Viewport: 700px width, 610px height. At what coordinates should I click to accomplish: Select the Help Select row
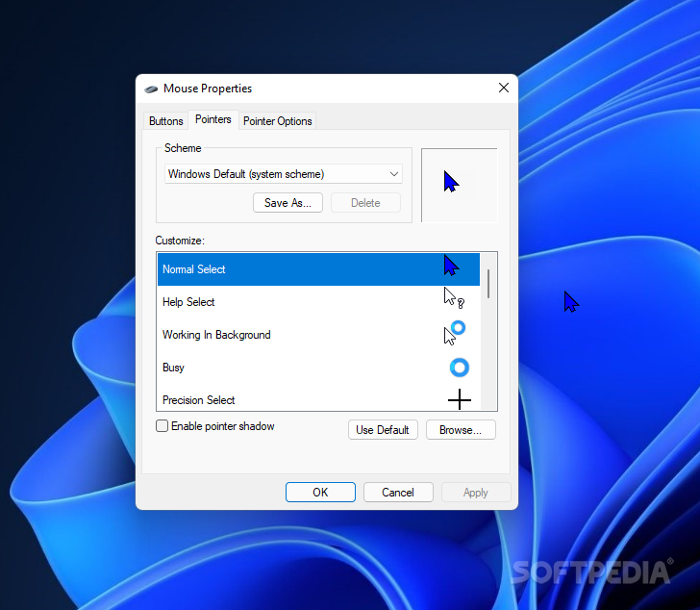[318, 302]
